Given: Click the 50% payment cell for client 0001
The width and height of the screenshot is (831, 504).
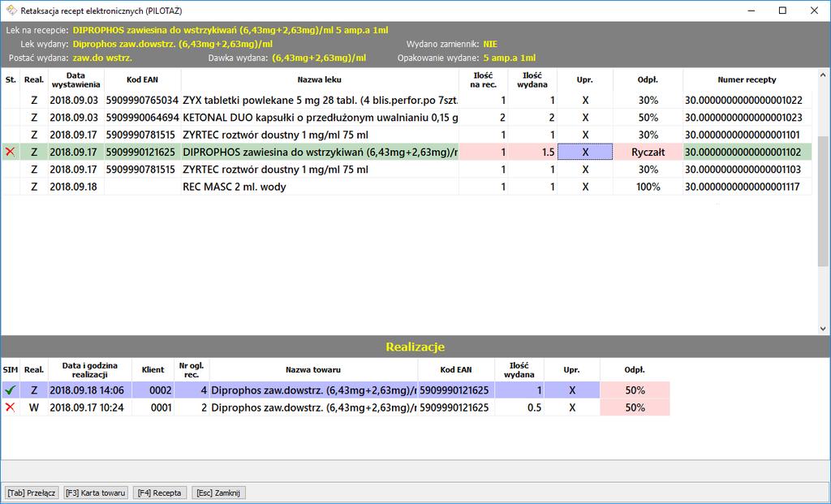Looking at the screenshot, I should point(635,407).
